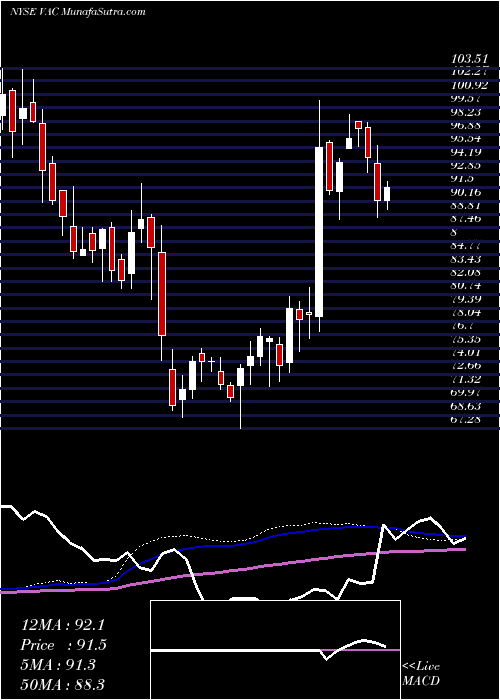Image resolution: width=500 pixels, height=700 pixels.
Task: Click the <<Live label
Action: pyautogui.click(x=421, y=667)
